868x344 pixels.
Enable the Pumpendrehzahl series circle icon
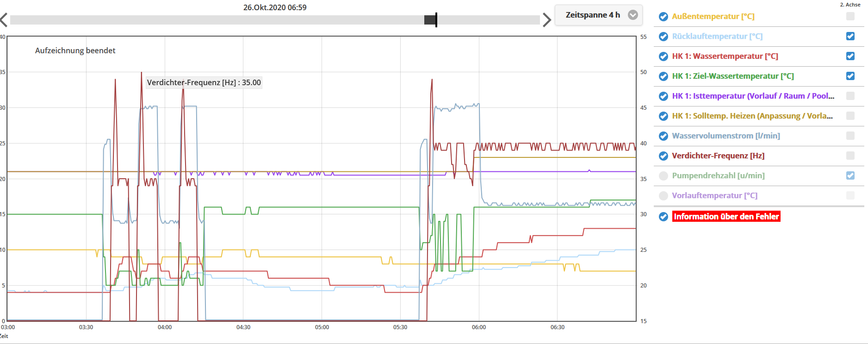(663, 176)
